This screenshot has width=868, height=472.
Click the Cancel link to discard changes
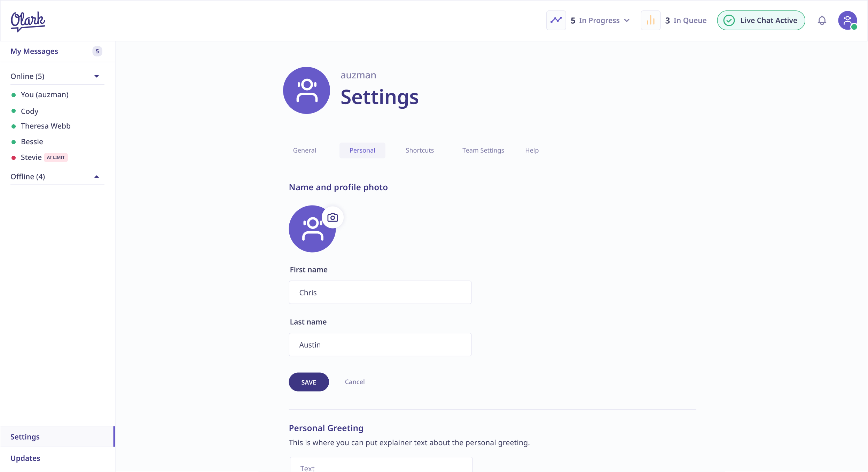[x=354, y=381]
